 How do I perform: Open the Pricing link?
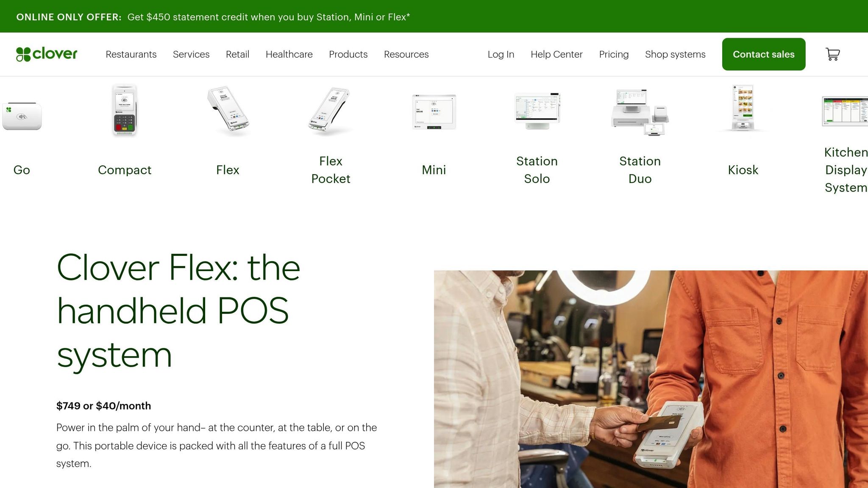coord(614,54)
